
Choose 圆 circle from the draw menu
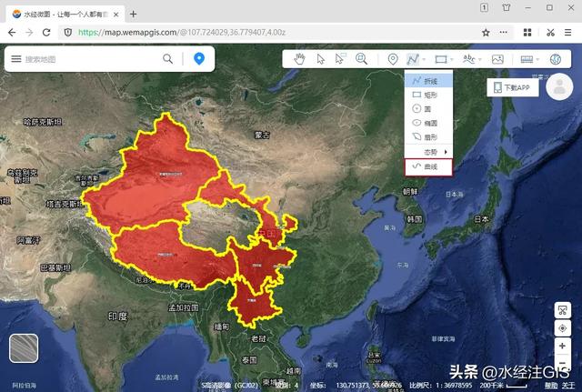tap(428, 109)
